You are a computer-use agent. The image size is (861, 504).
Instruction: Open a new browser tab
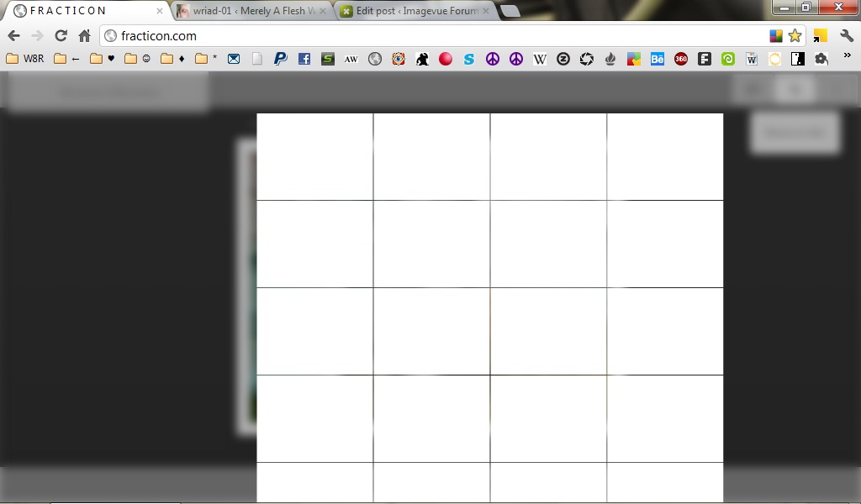coord(510,11)
